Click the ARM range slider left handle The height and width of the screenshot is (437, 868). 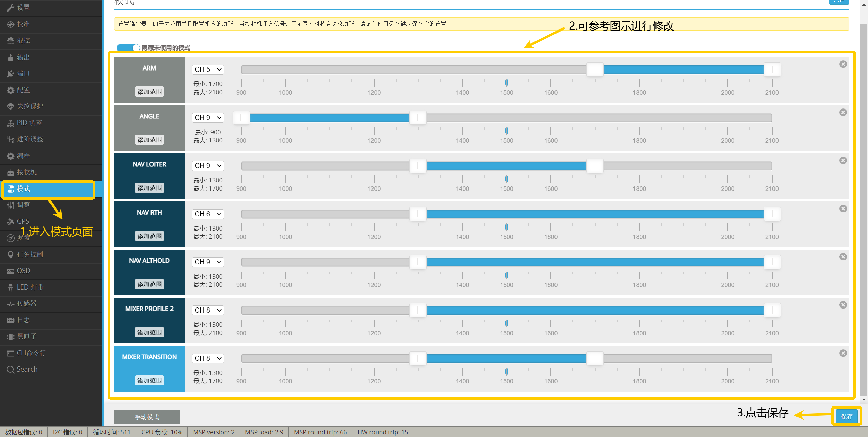pyautogui.click(x=594, y=69)
